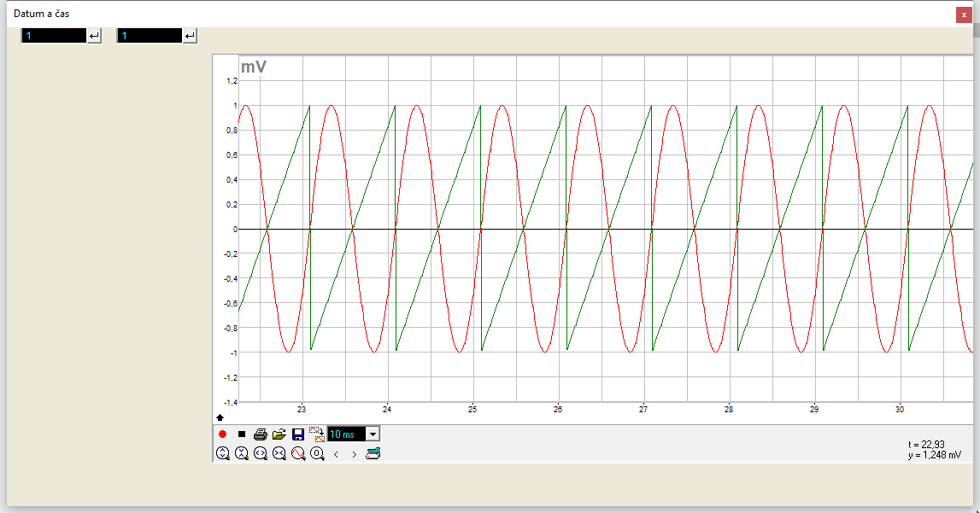This screenshot has width=980, height=513.
Task: Click the first black input field
Action: (x=54, y=36)
